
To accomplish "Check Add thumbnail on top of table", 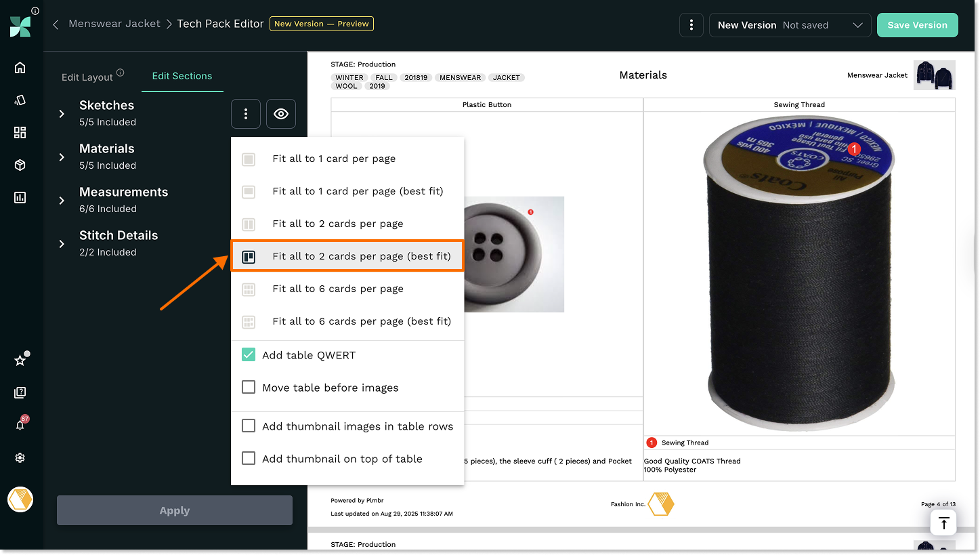I will (249, 459).
